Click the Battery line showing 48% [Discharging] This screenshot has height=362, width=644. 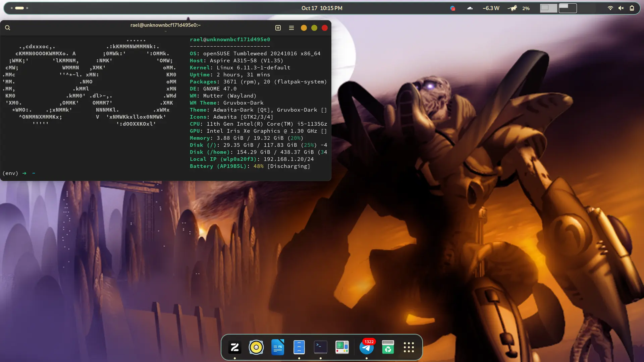[x=250, y=166]
